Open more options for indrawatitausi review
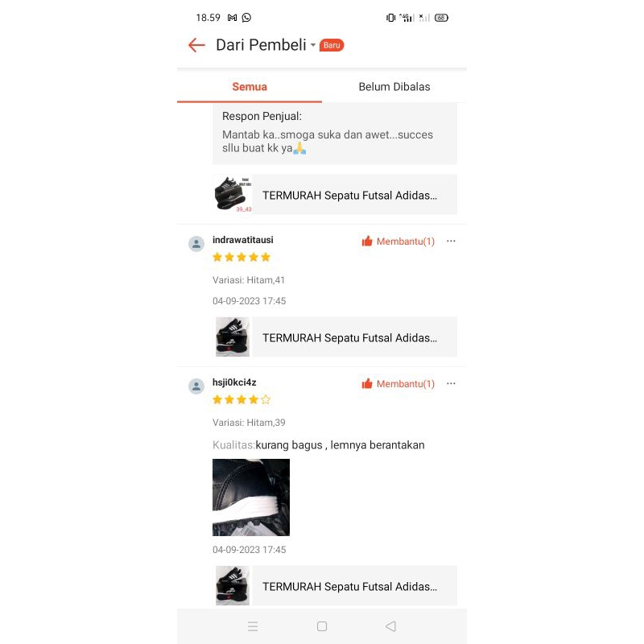Viewport: 644px width, 644px height. [451, 241]
